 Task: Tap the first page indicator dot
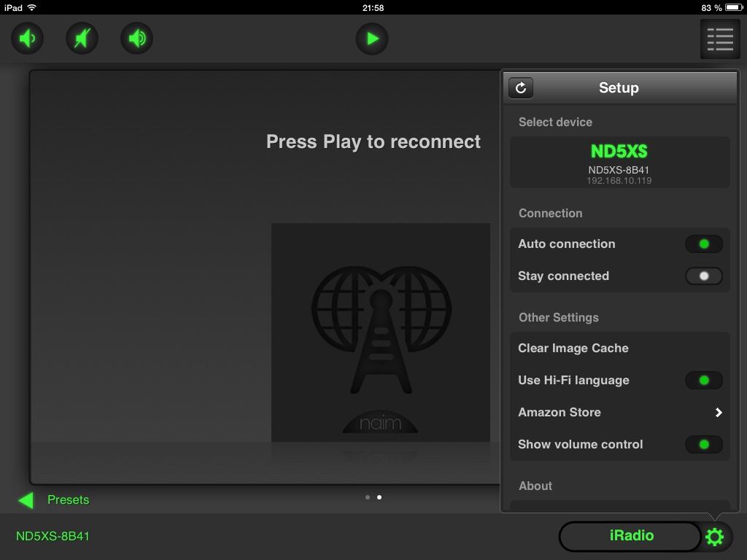pyautogui.click(x=368, y=497)
